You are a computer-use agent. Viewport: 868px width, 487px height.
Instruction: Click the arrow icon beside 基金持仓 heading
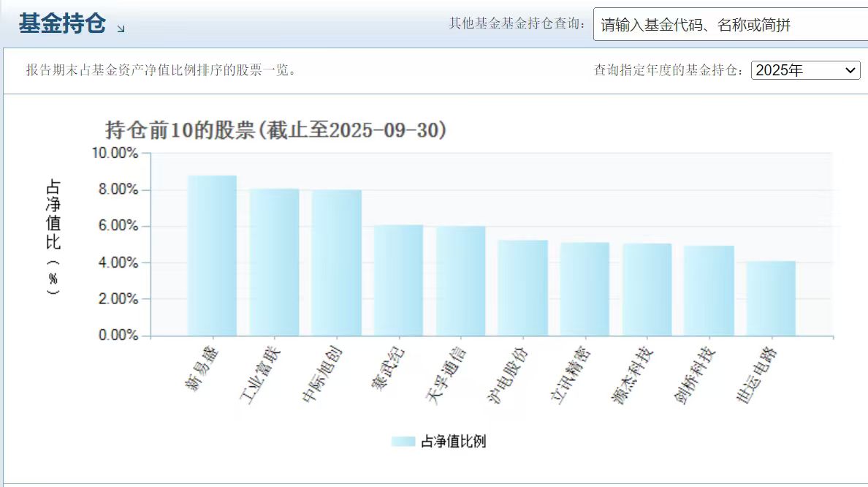121,29
